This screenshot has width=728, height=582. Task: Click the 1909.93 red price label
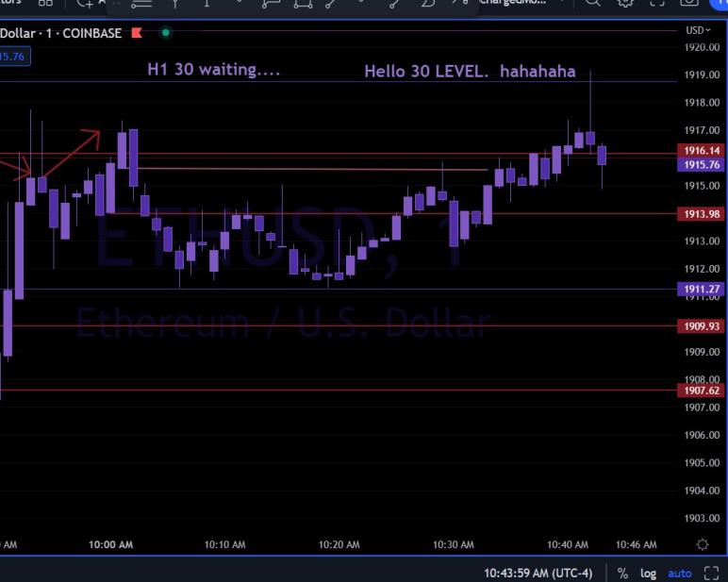pos(701,326)
